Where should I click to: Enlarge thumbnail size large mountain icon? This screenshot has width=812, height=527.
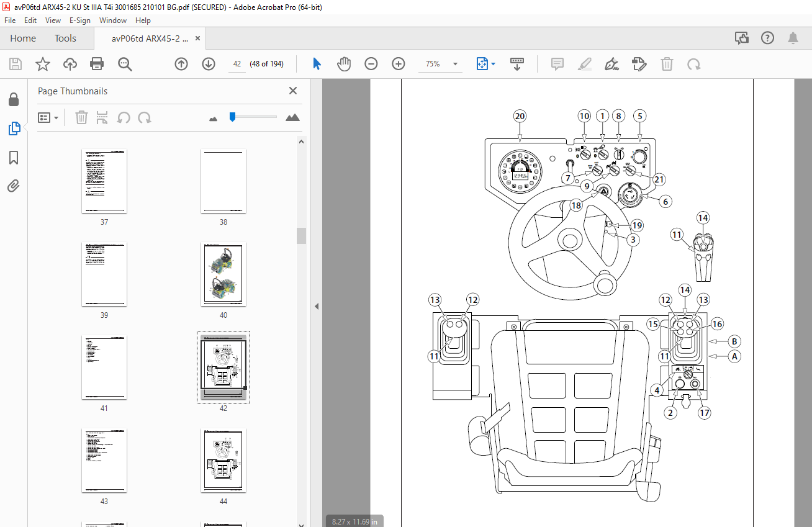[292, 117]
